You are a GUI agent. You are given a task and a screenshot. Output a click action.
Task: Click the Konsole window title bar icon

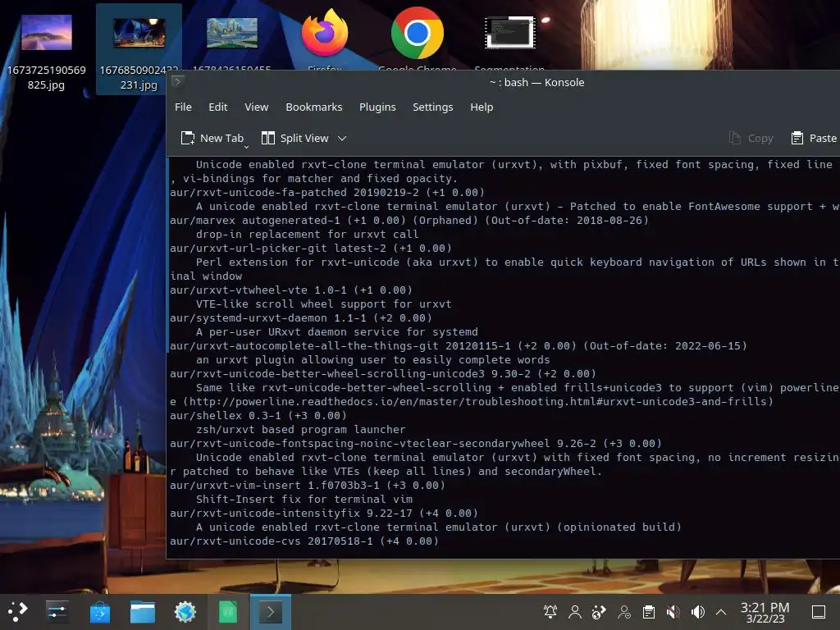178,82
